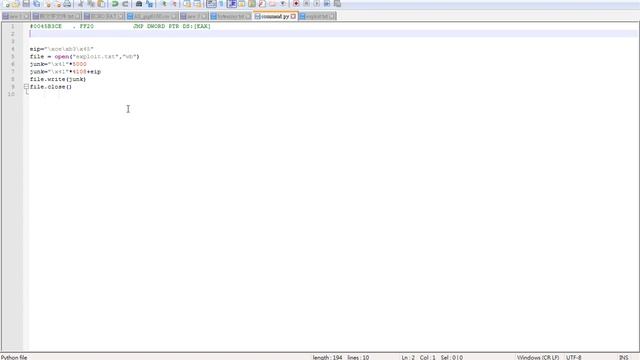
Task: Close the exploit.txt tab
Action: [x=332, y=16]
